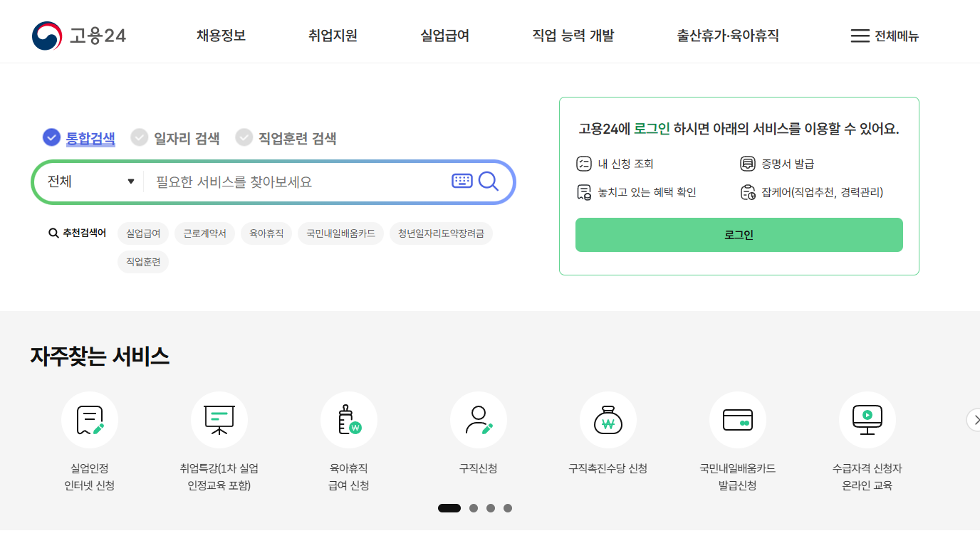Open the 실업급여 menu
Viewport: 980px width, 553px height.
pyautogui.click(x=445, y=36)
